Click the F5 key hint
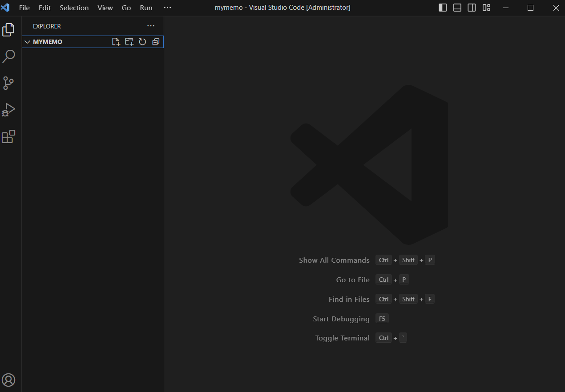The image size is (565, 392). click(x=382, y=319)
